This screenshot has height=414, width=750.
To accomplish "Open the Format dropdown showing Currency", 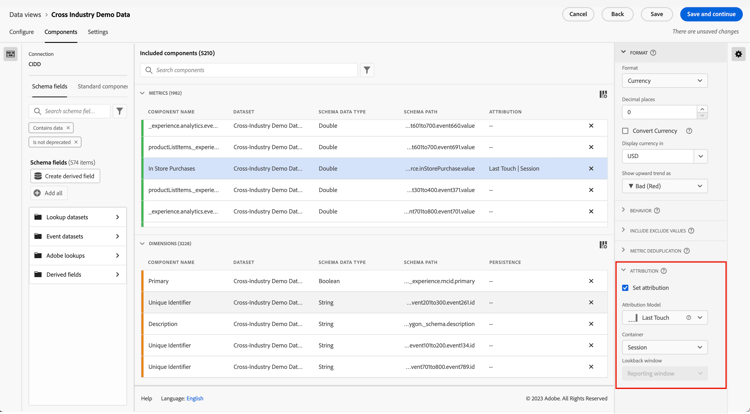I will pos(664,81).
